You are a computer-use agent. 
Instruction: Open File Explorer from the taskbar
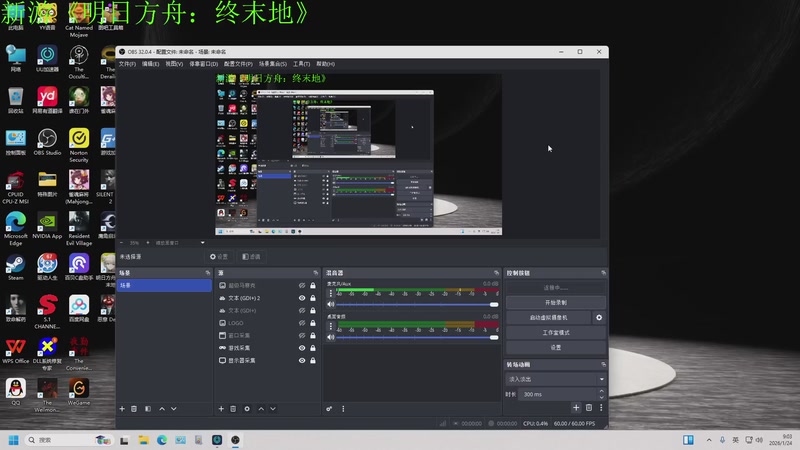(x=143, y=440)
